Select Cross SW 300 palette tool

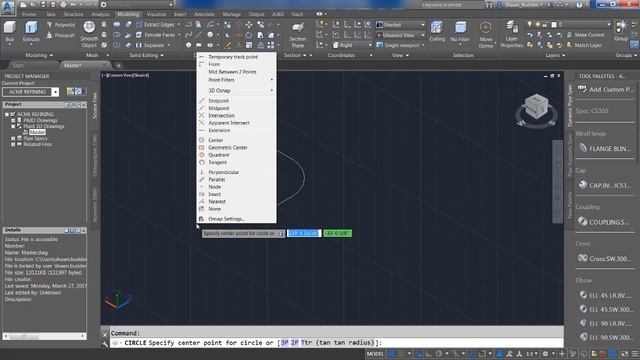[605, 258]
